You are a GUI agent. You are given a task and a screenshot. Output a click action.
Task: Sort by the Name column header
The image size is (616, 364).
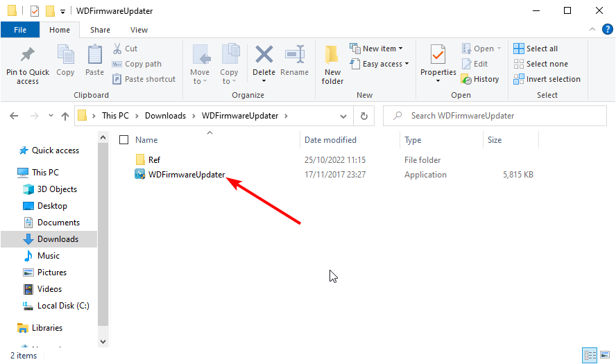[146, 140]
